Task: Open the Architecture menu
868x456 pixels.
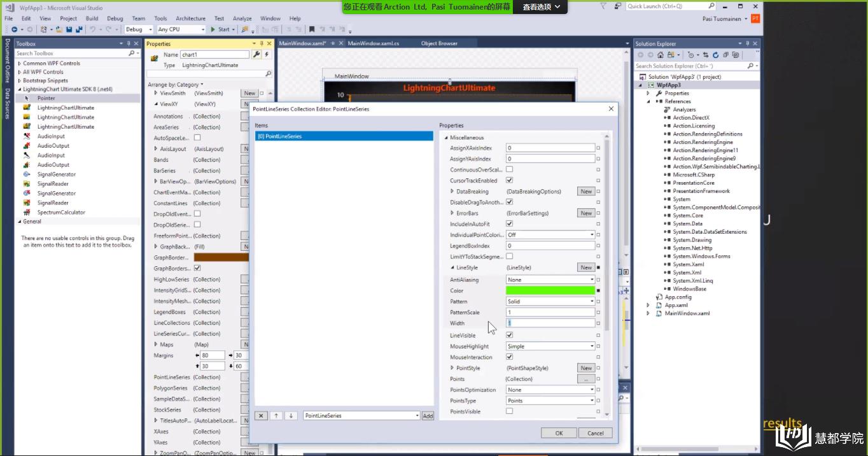Action: [x=190, y=18]
